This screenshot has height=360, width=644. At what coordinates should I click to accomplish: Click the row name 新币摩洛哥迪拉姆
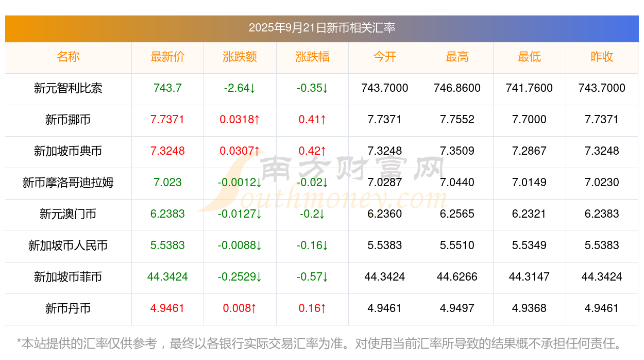click(68, 183)
